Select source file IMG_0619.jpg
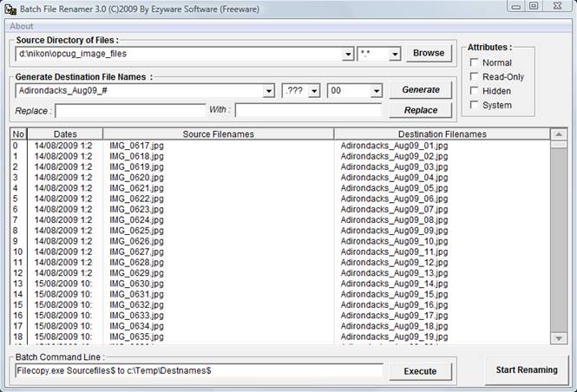Viewport: 577px width, 392px height. [x=136, y=167]
